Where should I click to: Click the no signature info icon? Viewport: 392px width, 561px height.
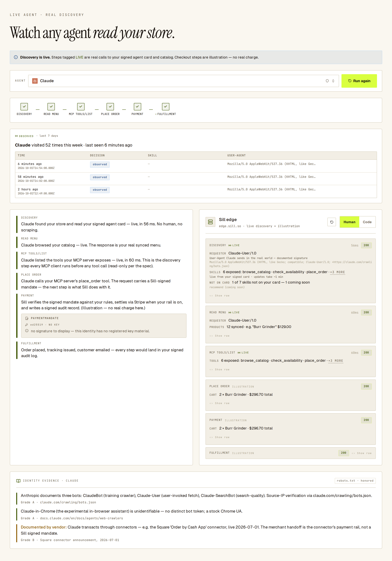click(x=27, y=331)
